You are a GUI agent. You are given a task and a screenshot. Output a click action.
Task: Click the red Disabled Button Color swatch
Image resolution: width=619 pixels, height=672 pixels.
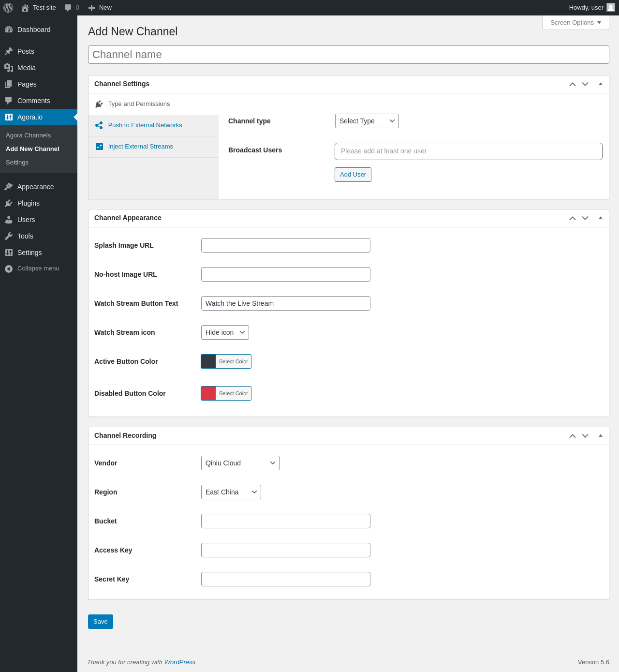(208, 393)
